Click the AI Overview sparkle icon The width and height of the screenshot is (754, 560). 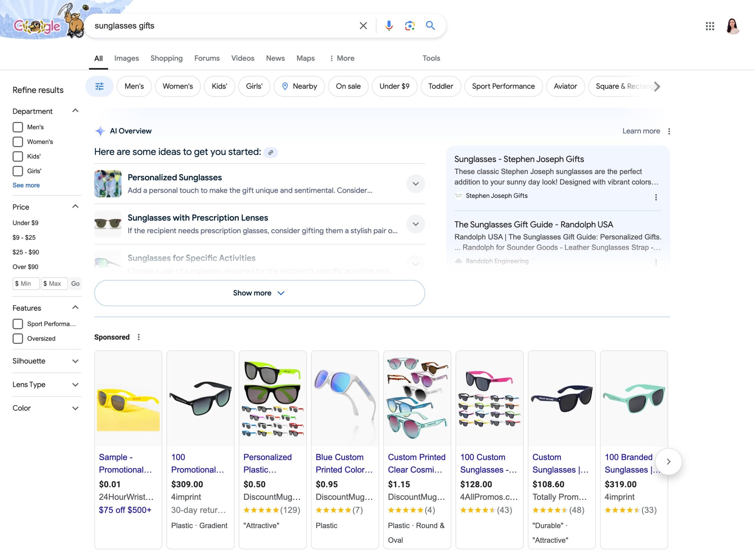(x=100, y=131)
